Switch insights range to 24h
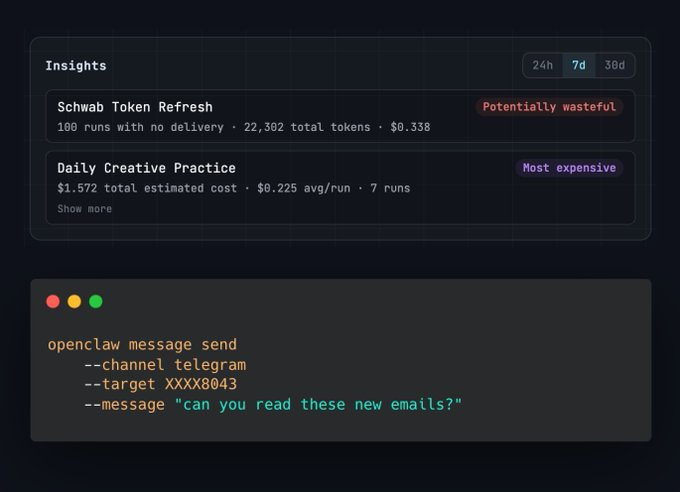The width and height of the screenshot is (680, 492). pyautogui.click(x=543, y=65)
